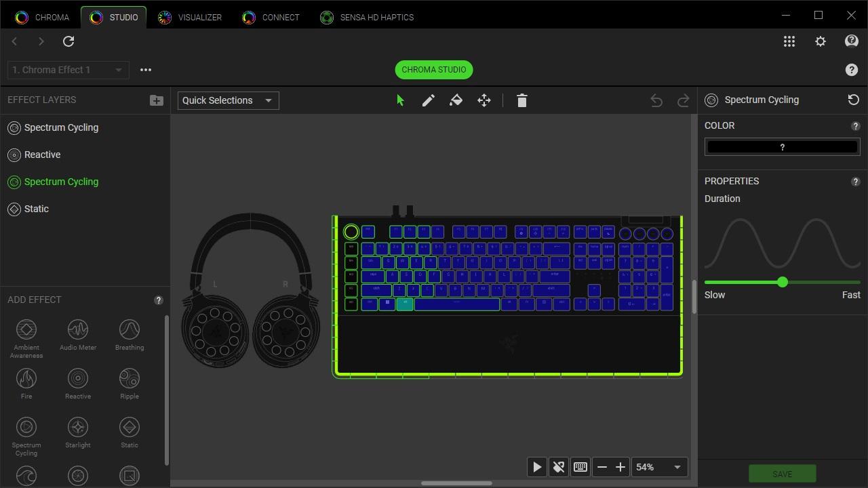
Task: Go back with left arrow
Action: coord(14,41)
